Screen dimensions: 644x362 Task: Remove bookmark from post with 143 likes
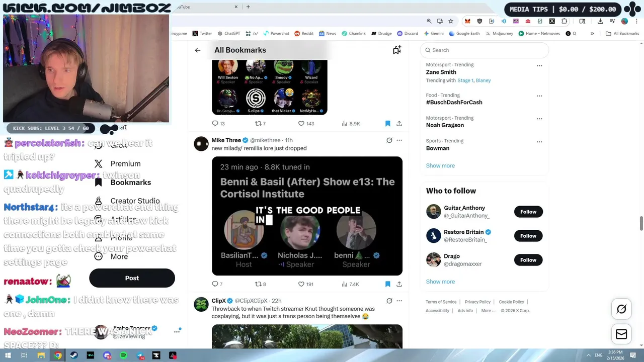387,124
